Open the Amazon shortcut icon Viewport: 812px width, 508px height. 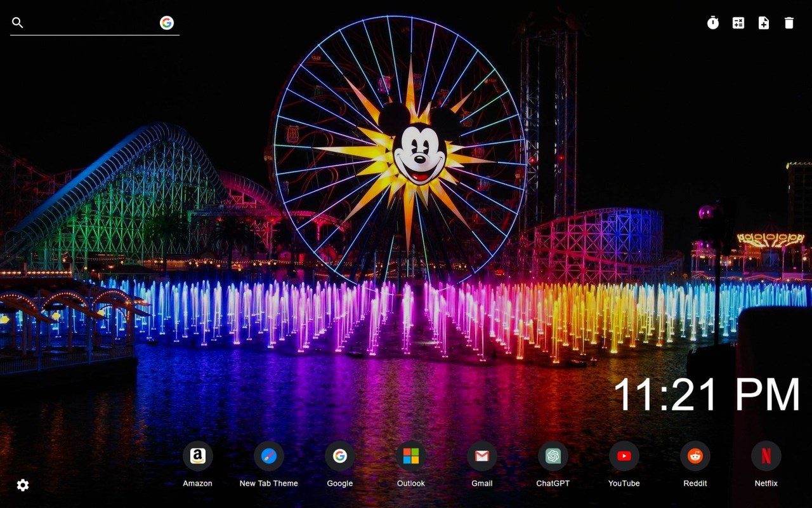point(198,456)
